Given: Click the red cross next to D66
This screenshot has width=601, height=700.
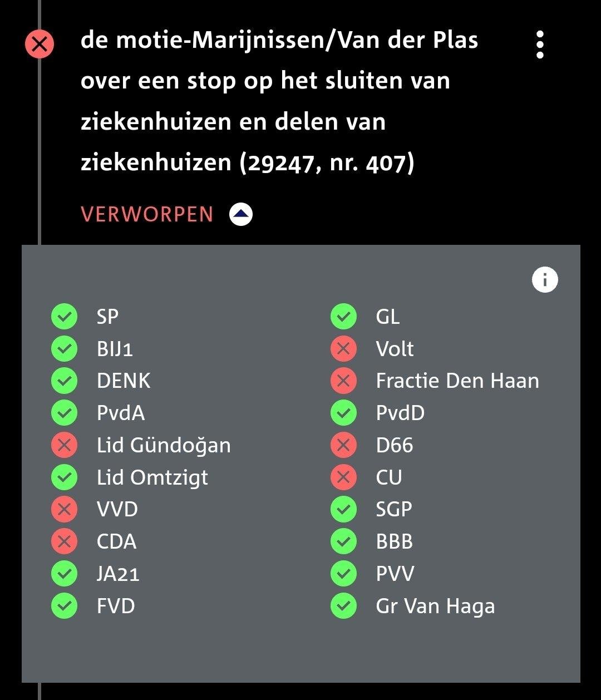Looking at the screenshot, I should [x=344, y=445].
